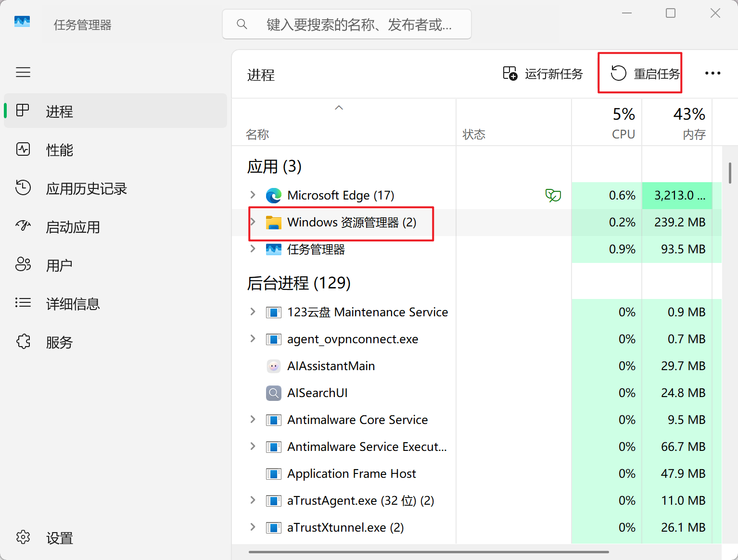Click the AISearchUI magnifier icon
738x560 pixels.
coord(274,393)
